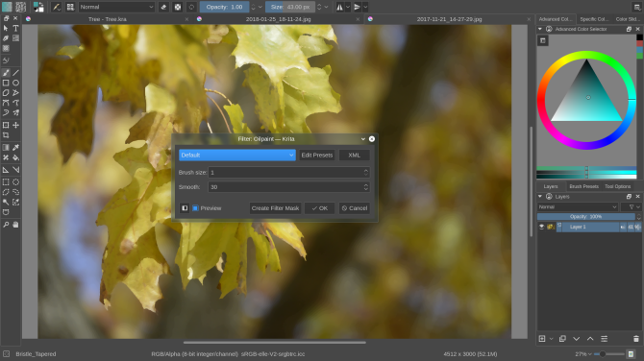
Task: Select the Gradient tool
Action: pos(6,147)
